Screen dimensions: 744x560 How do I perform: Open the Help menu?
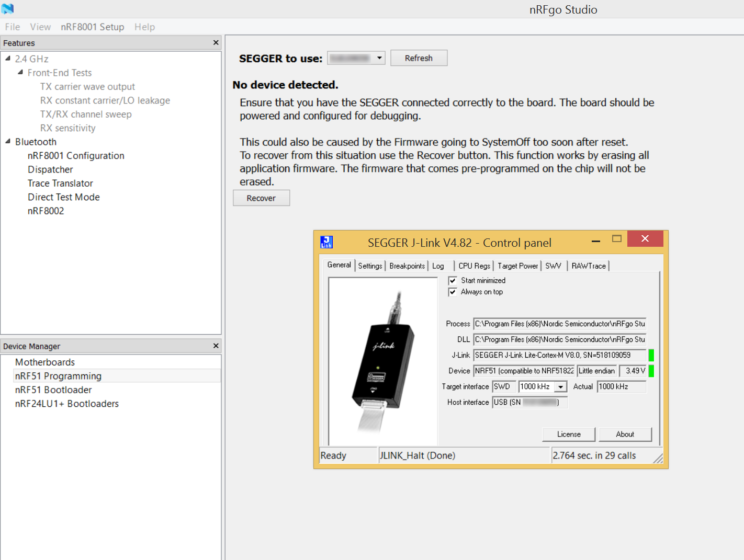(144, 27)
